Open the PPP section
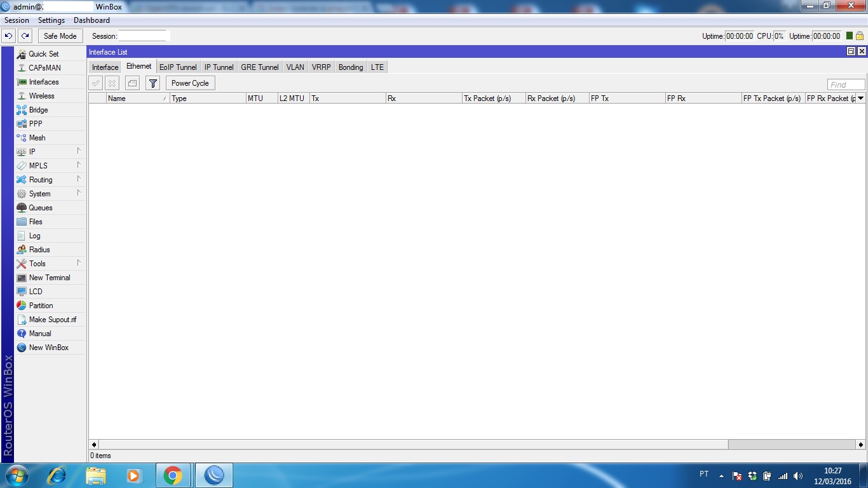This screenshot has width=868, height=488. tap(50, 124)
